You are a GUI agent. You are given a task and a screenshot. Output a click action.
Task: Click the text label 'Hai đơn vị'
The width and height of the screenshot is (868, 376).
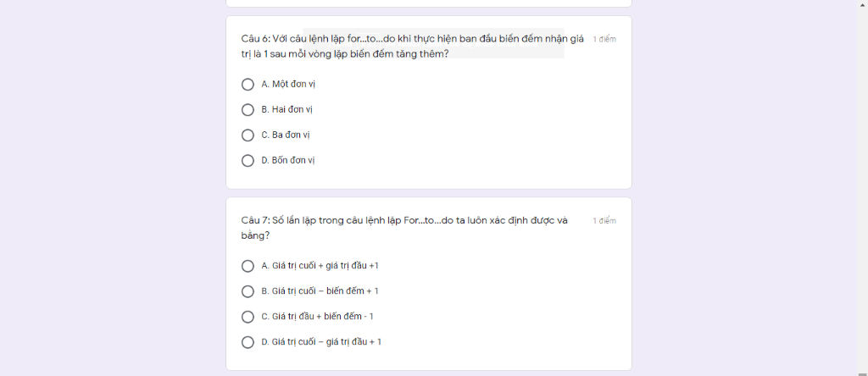click(x=292, y=109)
